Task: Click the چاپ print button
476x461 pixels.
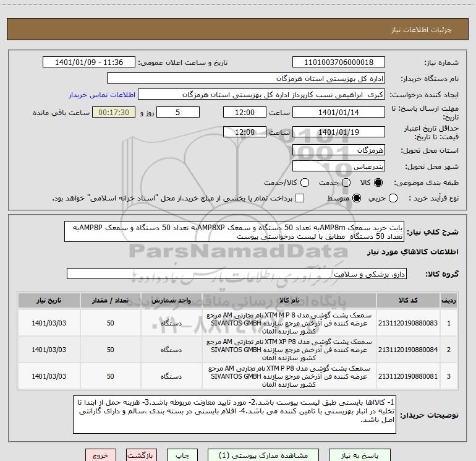Action: pyautogui.click(x=182, y=455)
